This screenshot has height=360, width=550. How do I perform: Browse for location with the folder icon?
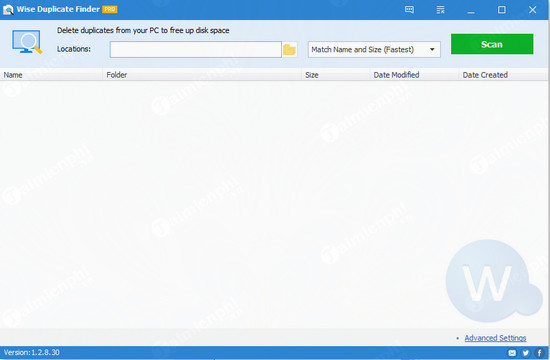289,49
